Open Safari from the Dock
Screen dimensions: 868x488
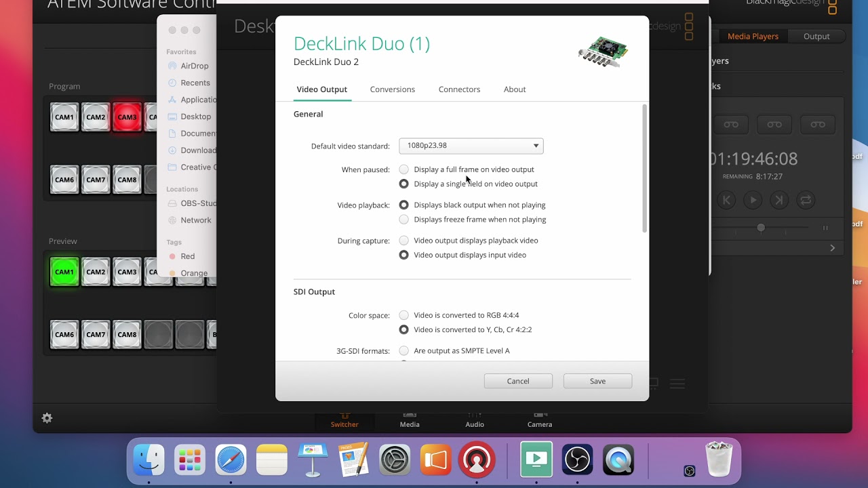(x=231, y=461)
